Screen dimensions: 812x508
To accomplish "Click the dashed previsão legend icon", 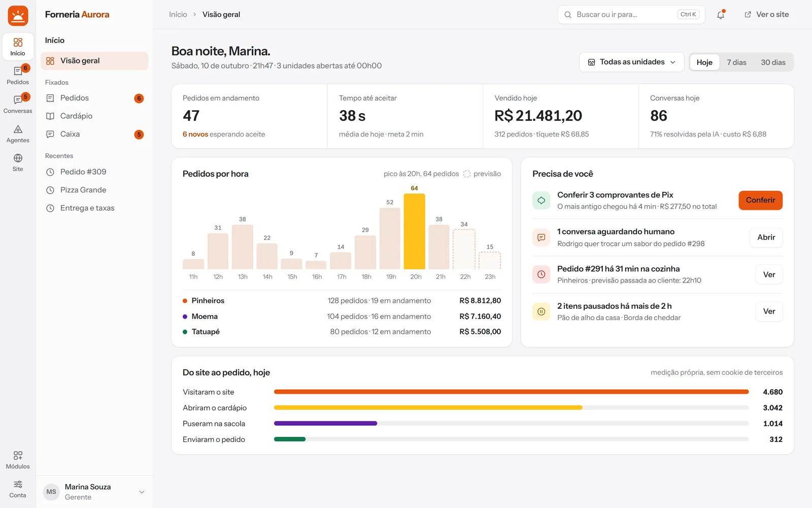I will click(x=467, y=174).
